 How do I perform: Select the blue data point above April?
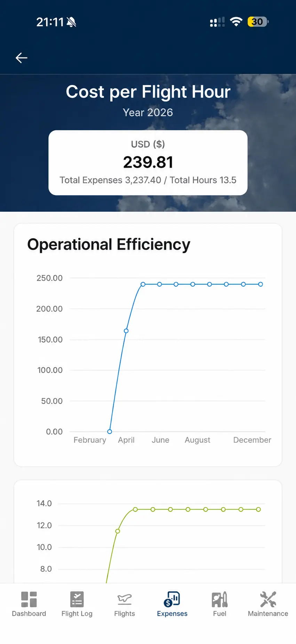[x=126, y=331]
